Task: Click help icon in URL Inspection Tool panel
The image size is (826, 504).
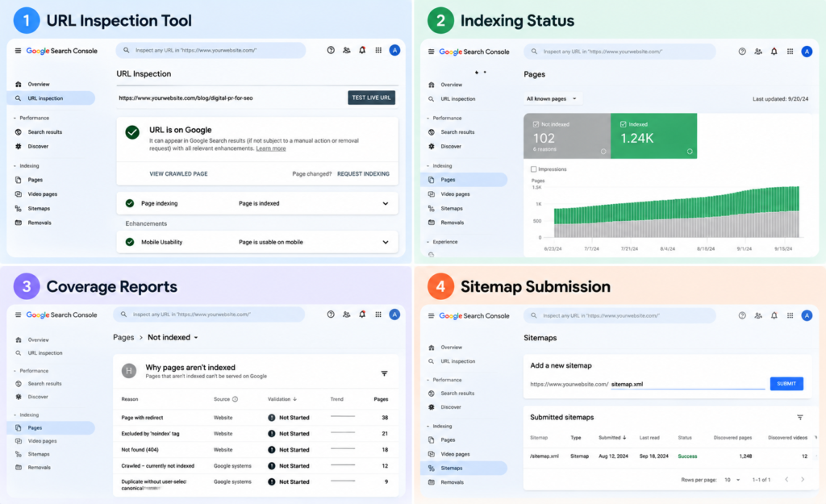Action: (x=331, y=50)
